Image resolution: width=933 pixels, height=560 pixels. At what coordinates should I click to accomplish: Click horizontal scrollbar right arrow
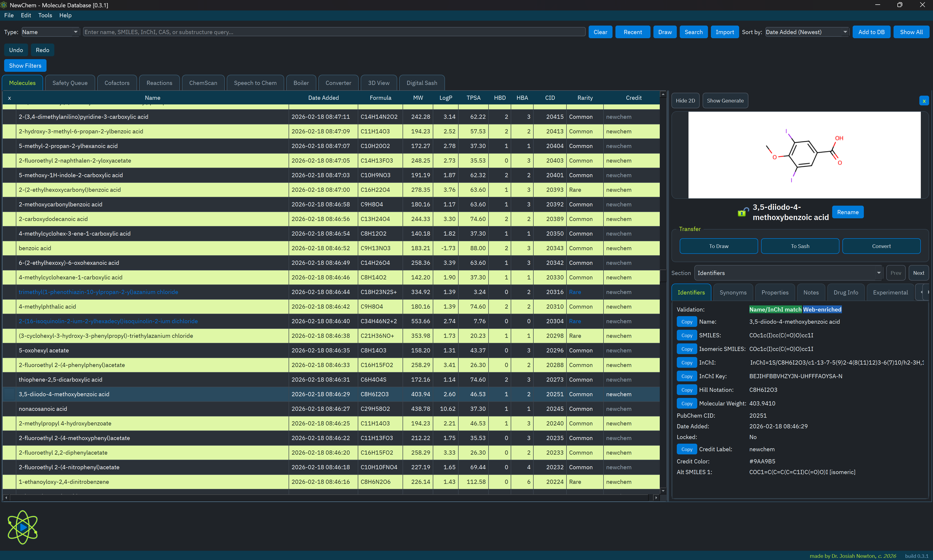pyautogui.click(x=656, y=498)
